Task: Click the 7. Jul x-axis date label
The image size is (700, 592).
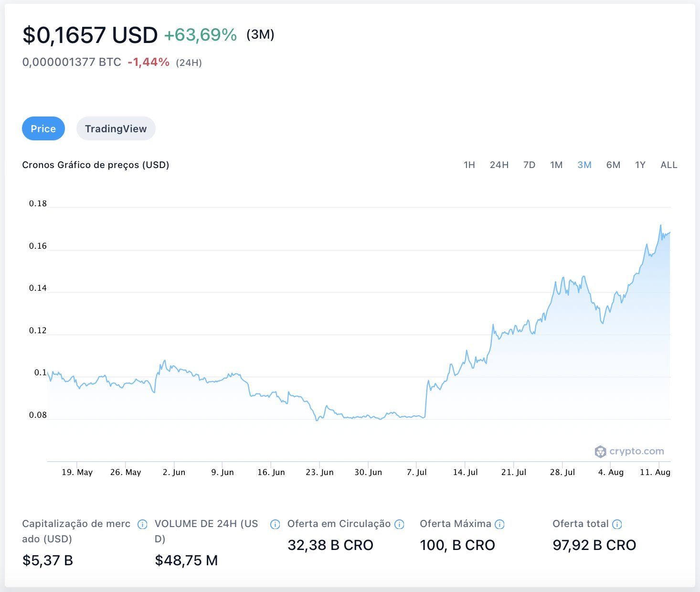Action: click(416, 472)
